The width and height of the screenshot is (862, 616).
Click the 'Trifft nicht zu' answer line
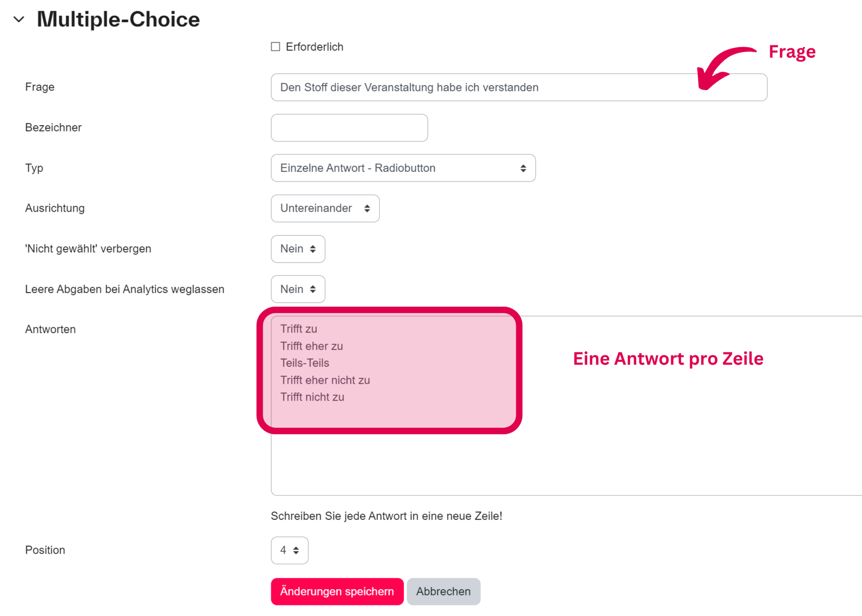coord(312,397)
